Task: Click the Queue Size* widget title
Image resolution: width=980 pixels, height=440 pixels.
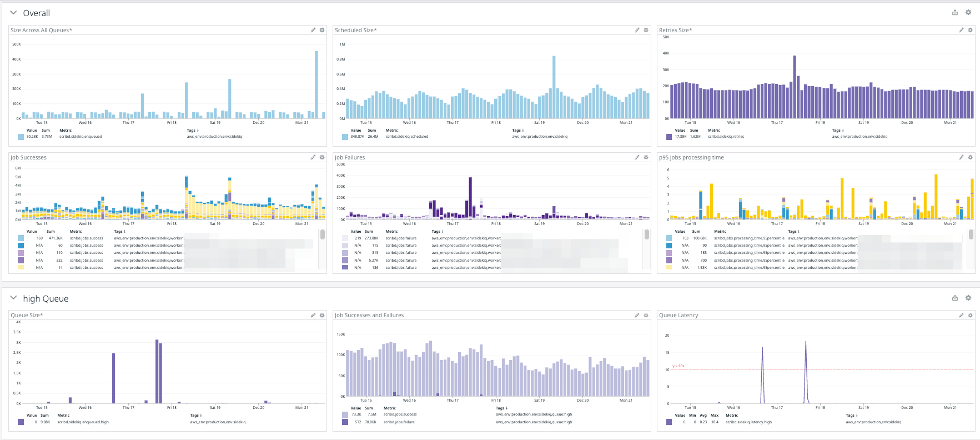Action: pyautogui.click(x=27, y=315)
